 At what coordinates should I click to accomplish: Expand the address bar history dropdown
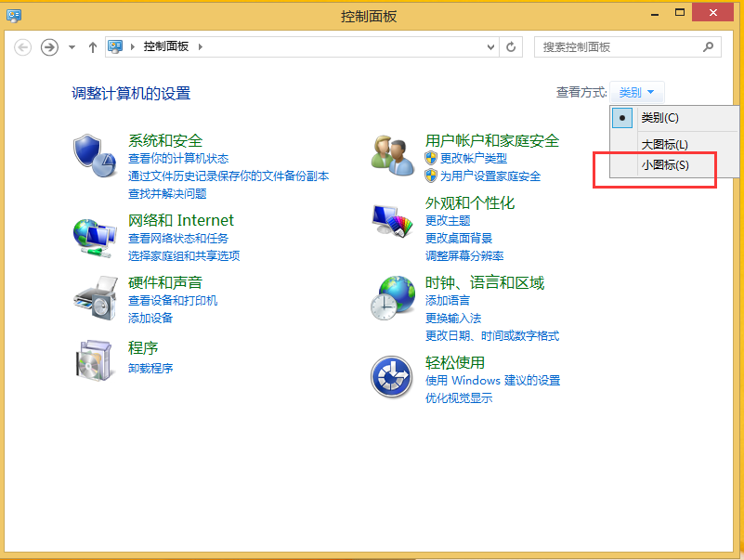(x=491, y=47)
